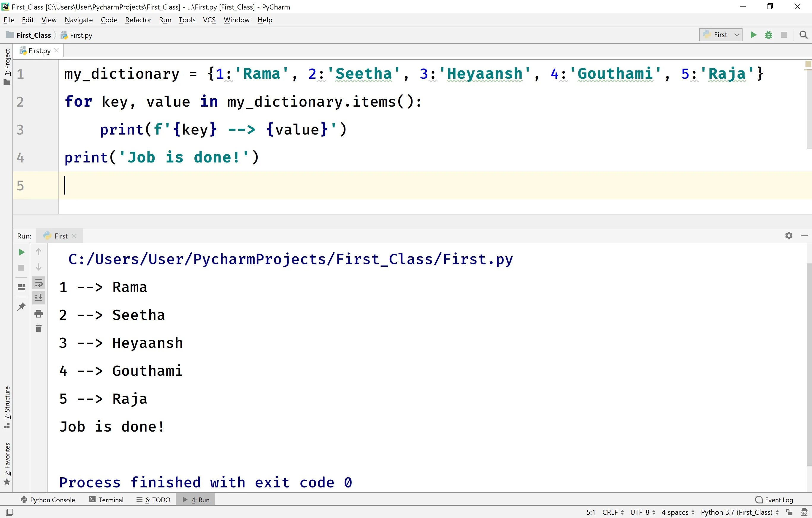
Task: Run the program with the green toolbar arrow
Action: (x=753, y=35)
